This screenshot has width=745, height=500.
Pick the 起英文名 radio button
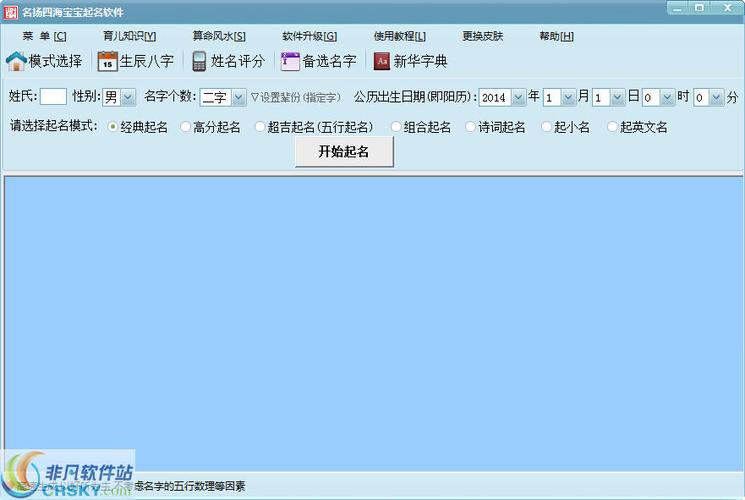(x=612, y=127)
